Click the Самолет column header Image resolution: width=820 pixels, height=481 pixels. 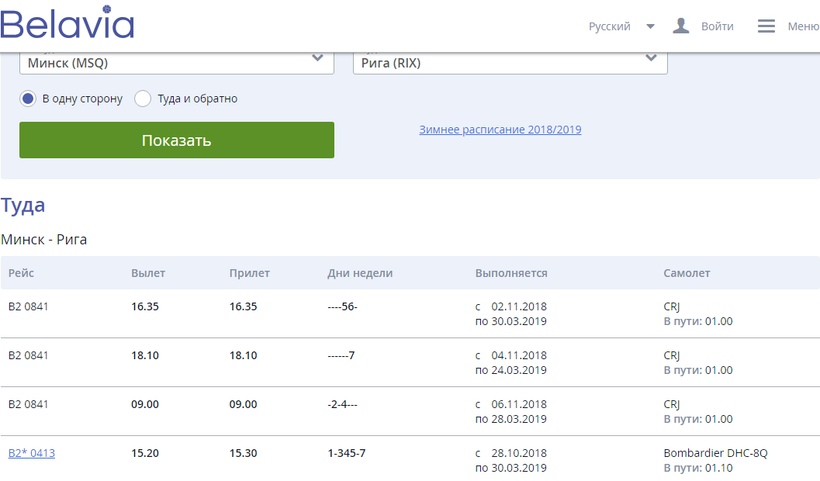(x=687, y=273)
